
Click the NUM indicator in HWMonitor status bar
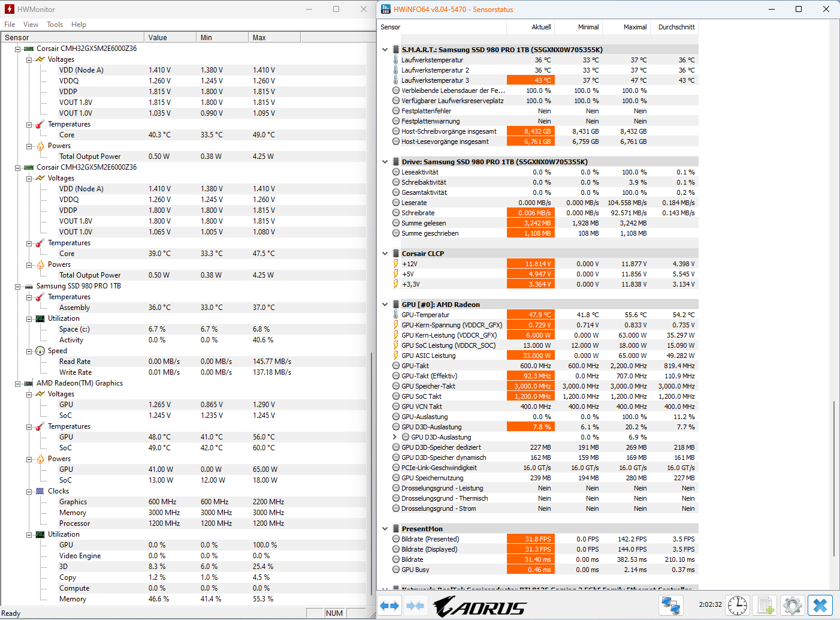pyautogui.click(x=334, y=613)
